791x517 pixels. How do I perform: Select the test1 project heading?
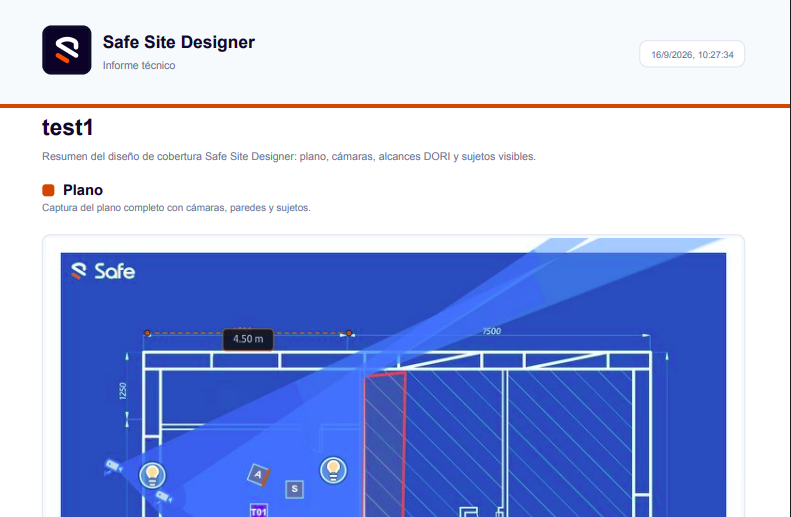click(x=68, y=127)
